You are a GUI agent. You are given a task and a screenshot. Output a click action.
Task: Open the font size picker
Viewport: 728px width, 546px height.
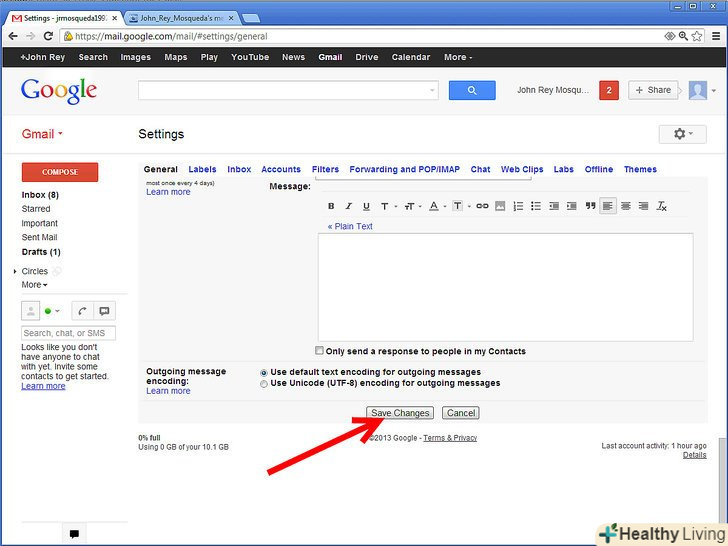coord(412,206)
